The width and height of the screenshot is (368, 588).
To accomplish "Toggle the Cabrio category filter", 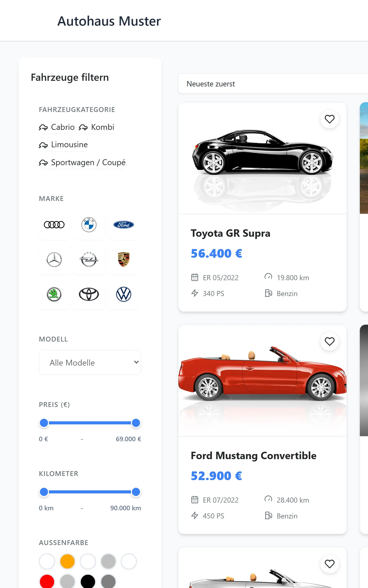I will point(57,127).
